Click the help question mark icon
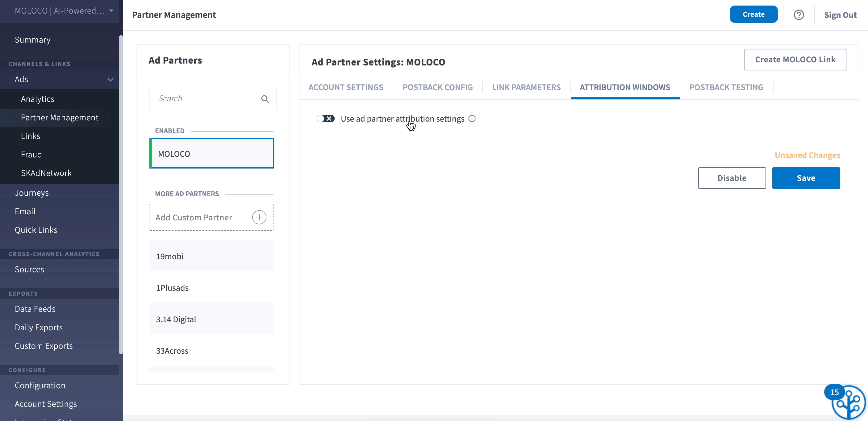The image size is (868, 421). [x=799, y=15]
